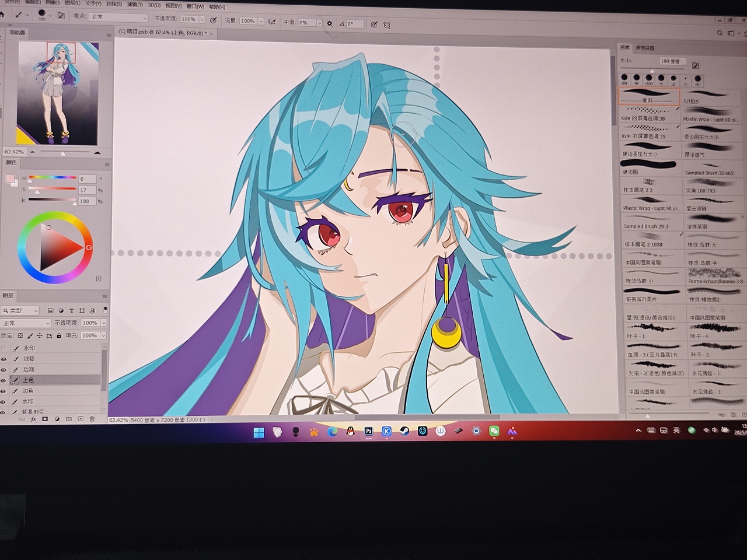Open Steam from the taskbar
This screenshot has width=747, height=560.
404,431
